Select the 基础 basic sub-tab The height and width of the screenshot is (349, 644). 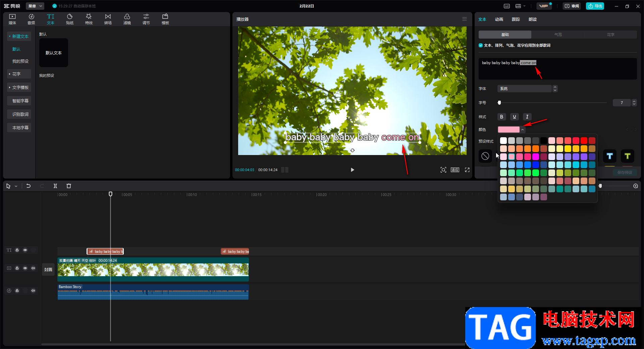pyautogui.click(x=505, y=35)
